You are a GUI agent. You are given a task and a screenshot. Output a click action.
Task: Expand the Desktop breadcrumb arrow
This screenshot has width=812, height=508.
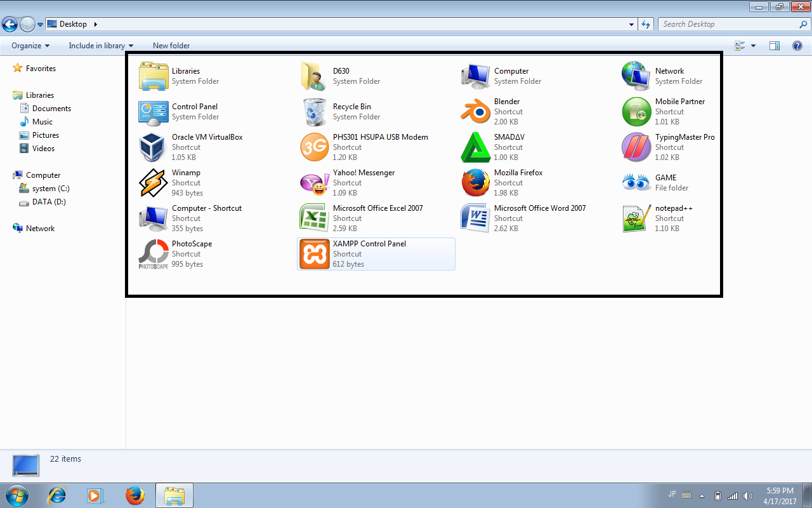click(x=96, y=24)
